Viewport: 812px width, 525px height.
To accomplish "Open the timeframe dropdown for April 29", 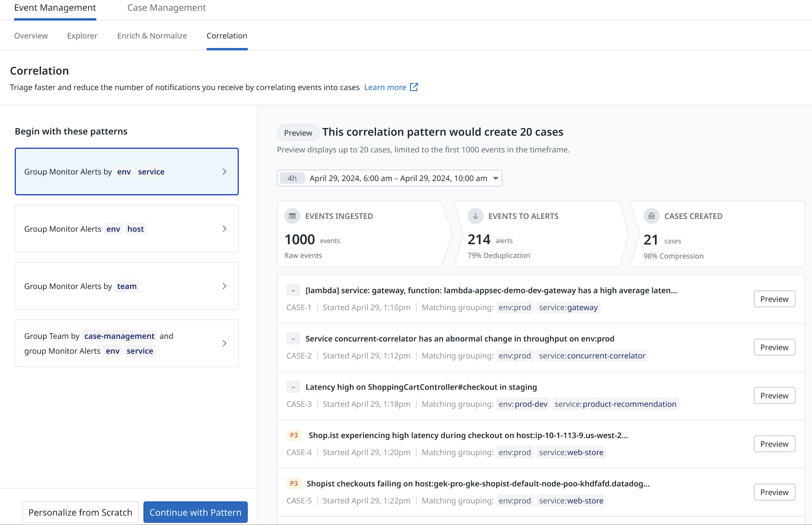I will pyautogui.click(x=495, y=178).
